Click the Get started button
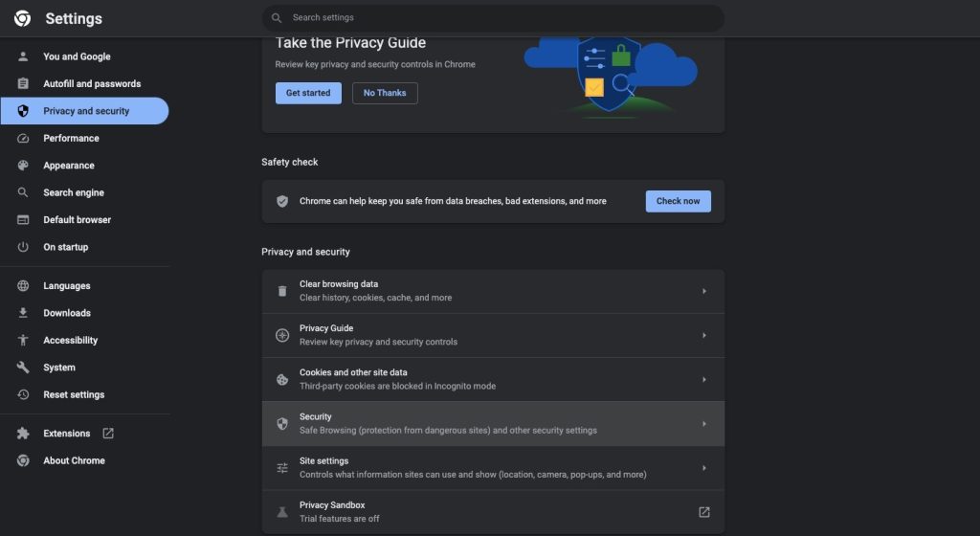Screen dimensions: 980x536 pos(308,93)
